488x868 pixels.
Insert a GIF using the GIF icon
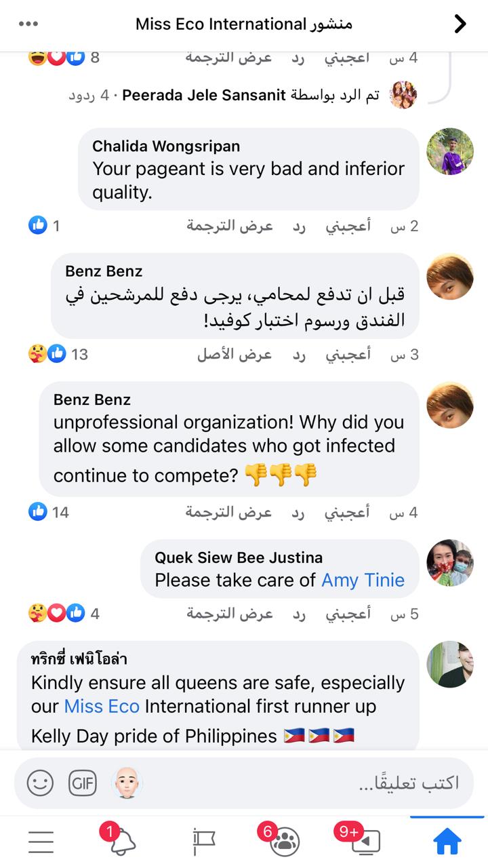(83, 783)
